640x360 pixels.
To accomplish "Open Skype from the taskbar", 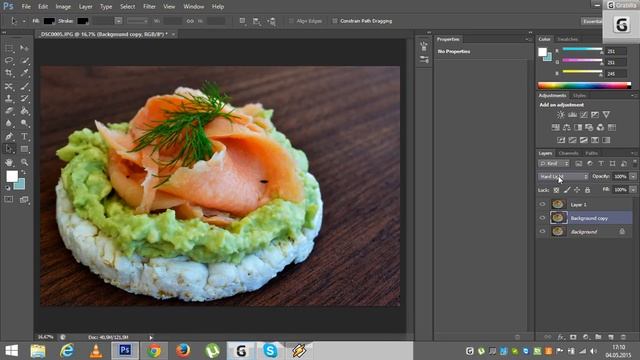I will coord(270,351).
